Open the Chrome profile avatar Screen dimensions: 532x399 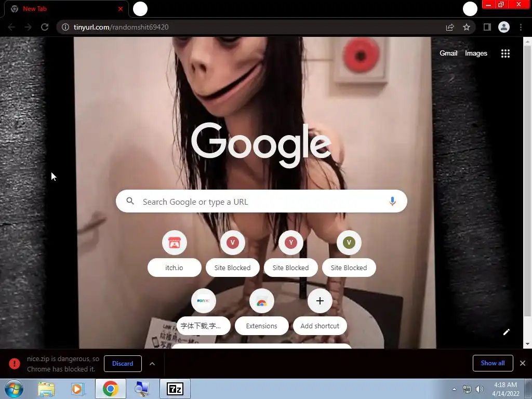point(504,27)
